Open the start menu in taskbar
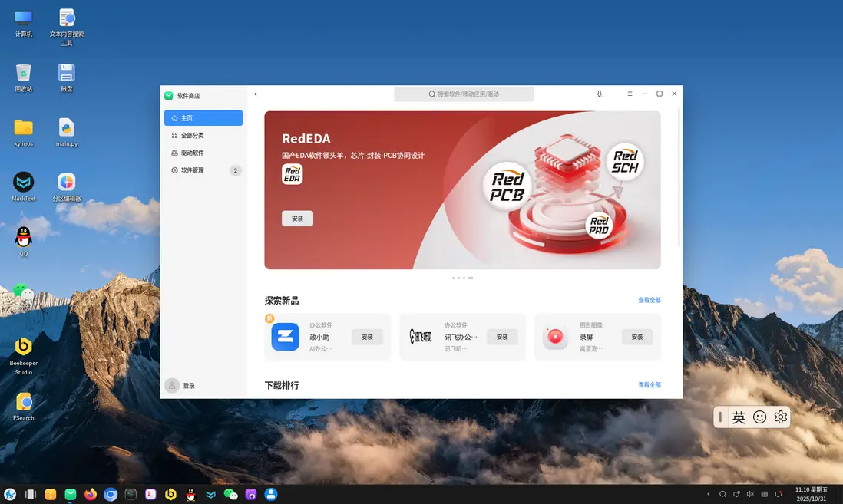The width and height of the screenshot is (843, 504). pyautogui.click(x=10, y=494)
